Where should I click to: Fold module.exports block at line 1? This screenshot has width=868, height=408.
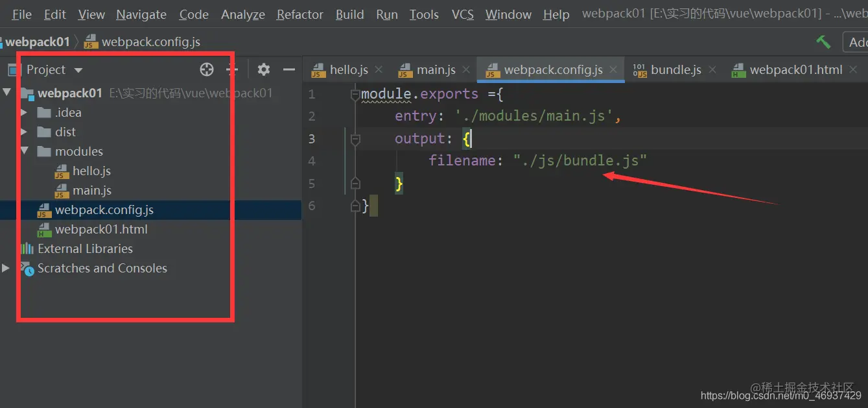[x=355, y=95]
